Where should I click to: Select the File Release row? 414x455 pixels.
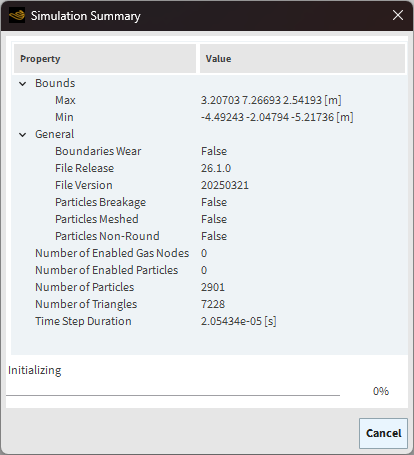tap(209, 168)
